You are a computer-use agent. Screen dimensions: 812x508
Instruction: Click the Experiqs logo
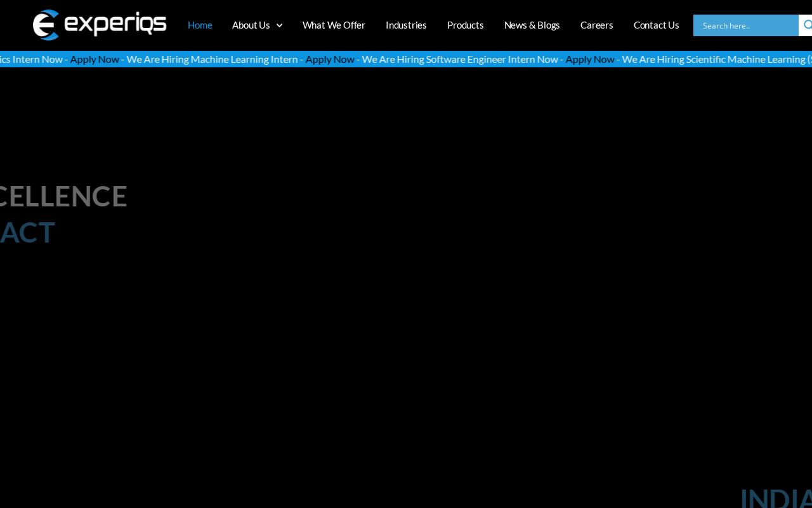coord(100,25)
